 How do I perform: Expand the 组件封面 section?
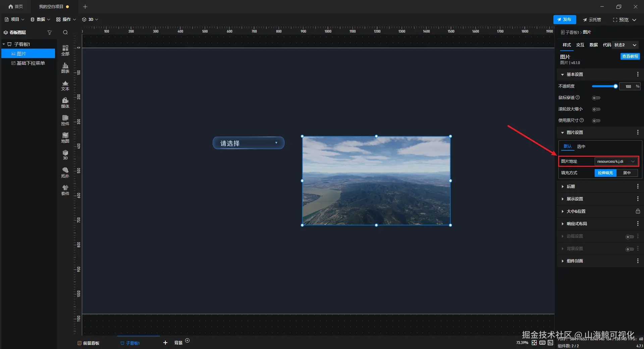tap(562, 261)
